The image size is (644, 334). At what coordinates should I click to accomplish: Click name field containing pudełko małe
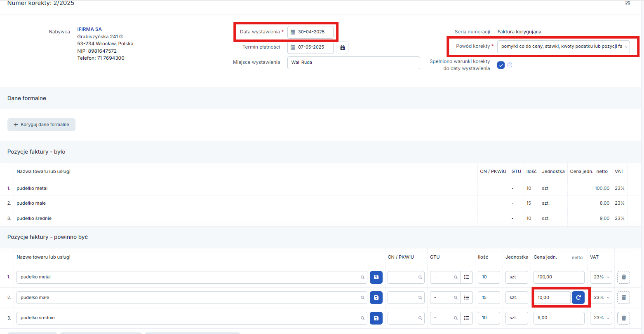coord(192,297)
